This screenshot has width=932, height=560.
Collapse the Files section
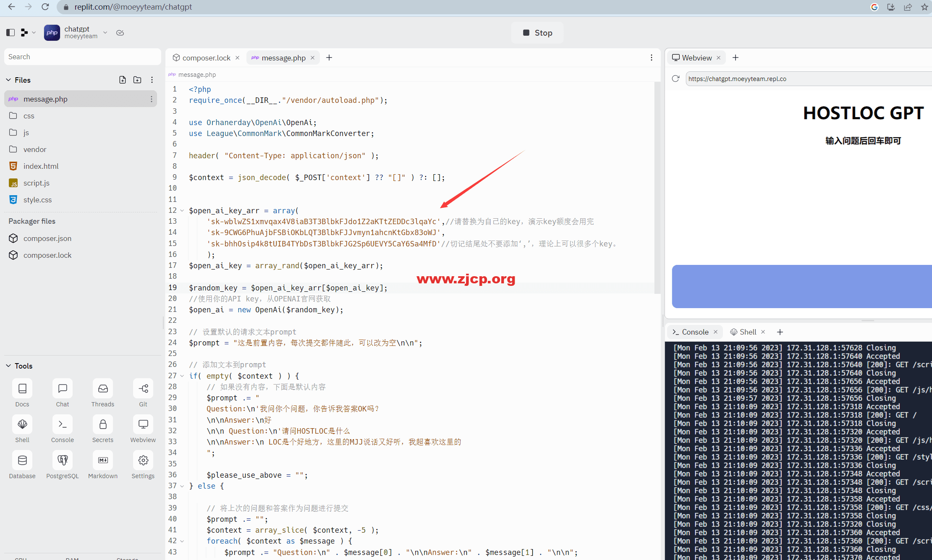tap(8, 80)
